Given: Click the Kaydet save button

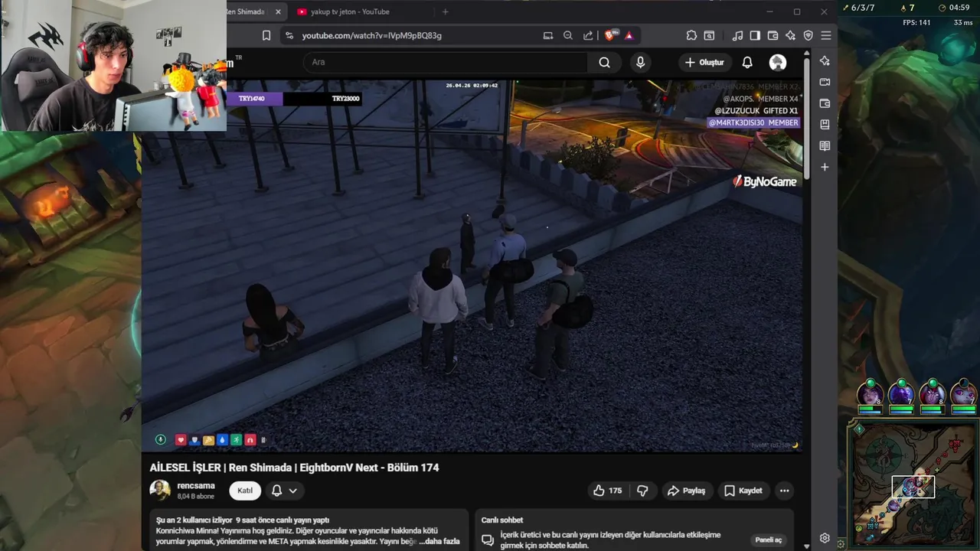Looking at the screenshot, I should 743,491.
